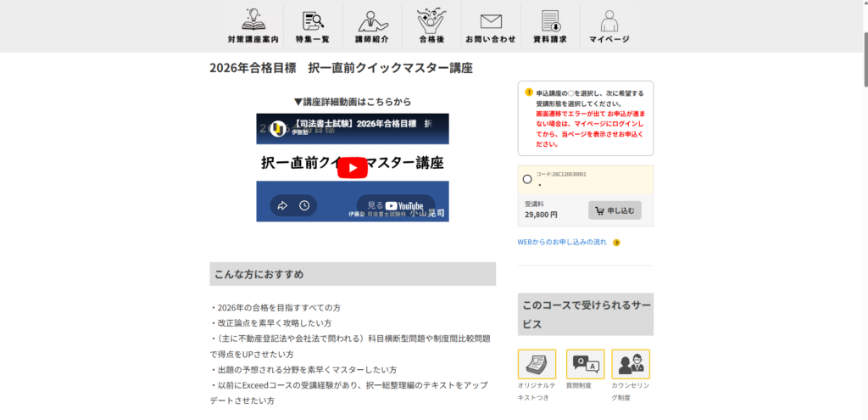Click the video title text at top
The width and height of the screenshot is (868, 420).
click(x=364, y=124)
